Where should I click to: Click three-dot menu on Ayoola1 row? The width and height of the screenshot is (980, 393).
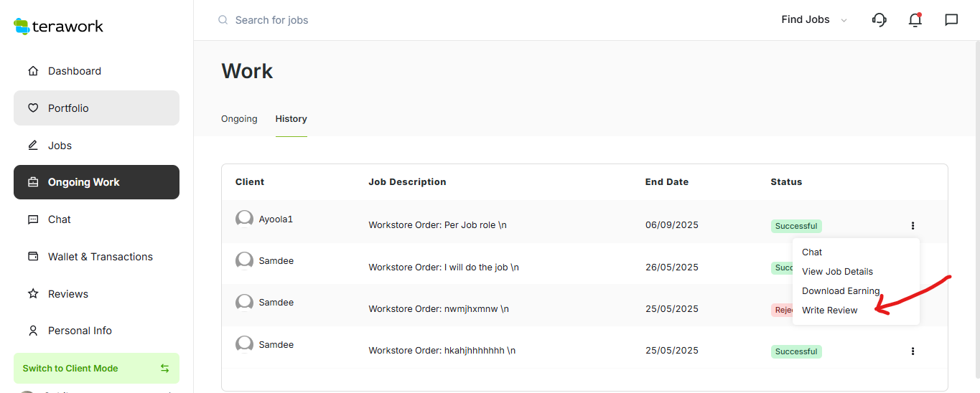[913, 226]
